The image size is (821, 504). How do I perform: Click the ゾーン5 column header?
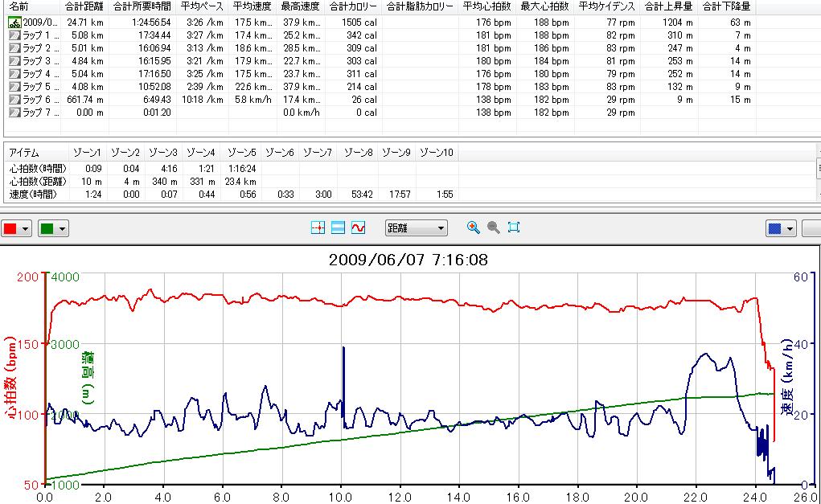click(x=241, y=153)
